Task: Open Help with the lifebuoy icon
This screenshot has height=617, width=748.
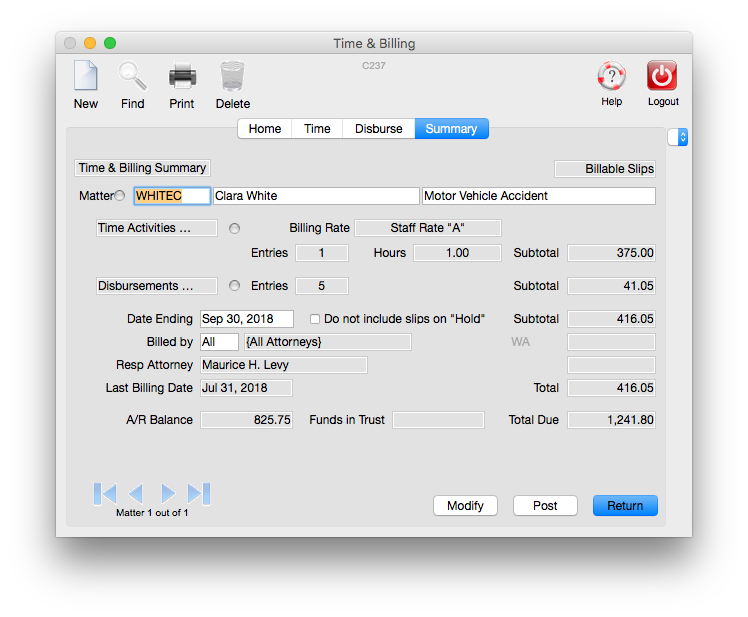Action: point(611,77)
